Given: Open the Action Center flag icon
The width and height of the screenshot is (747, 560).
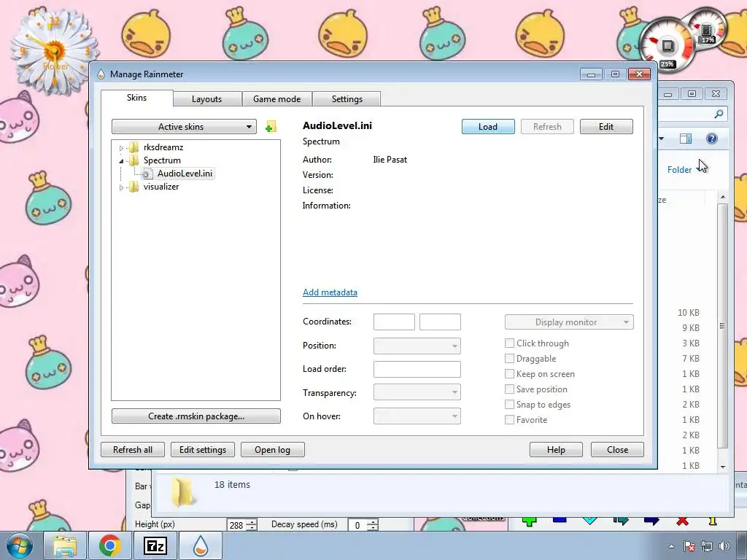Looking at the screenshot, I should tap(689, 546).
